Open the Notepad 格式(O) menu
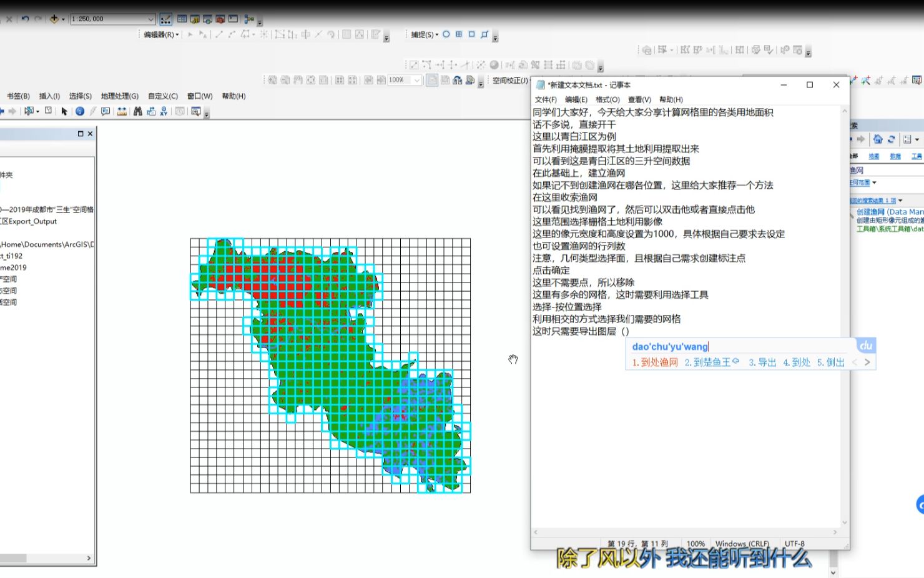The width and height of the screenshot is (924, 578). pos(607,99)
